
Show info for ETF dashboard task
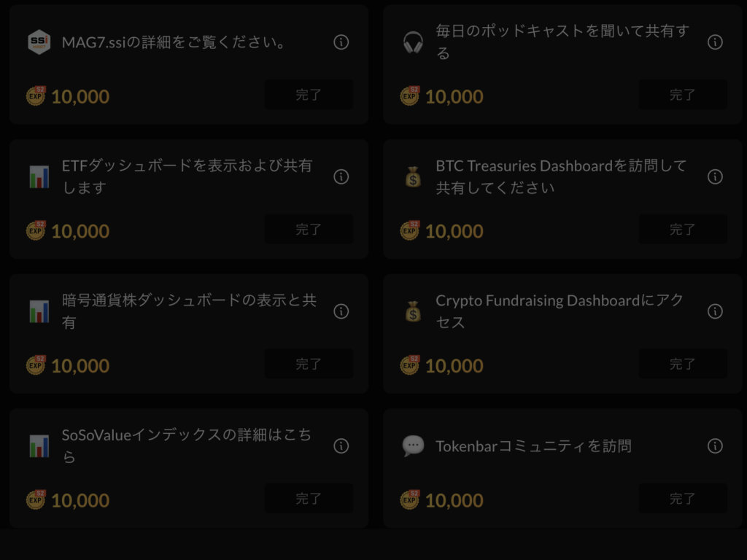341,176
